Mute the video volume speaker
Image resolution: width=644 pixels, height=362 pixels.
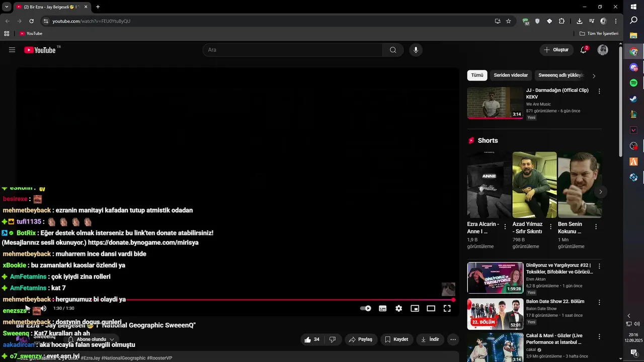(43, 308)
